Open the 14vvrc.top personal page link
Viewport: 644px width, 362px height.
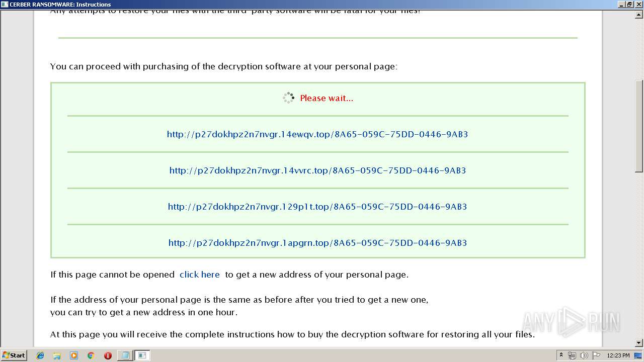[x=317, y=170]
